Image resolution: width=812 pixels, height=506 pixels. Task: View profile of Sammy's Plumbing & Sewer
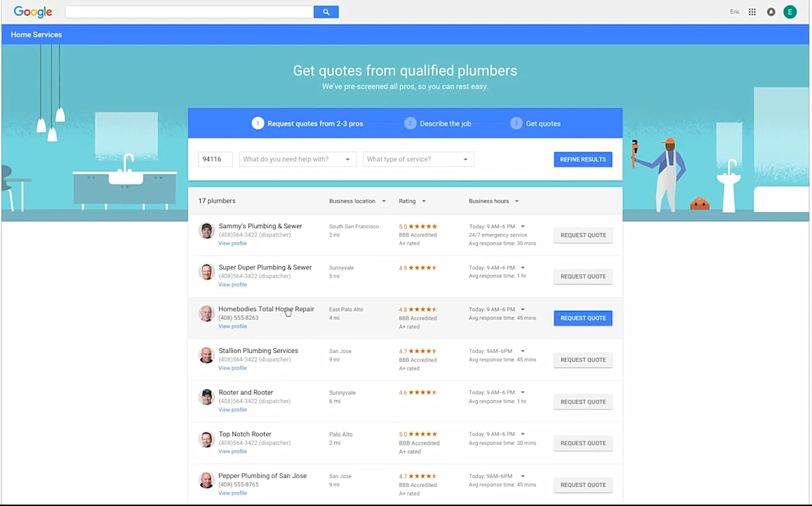(232, 244)
